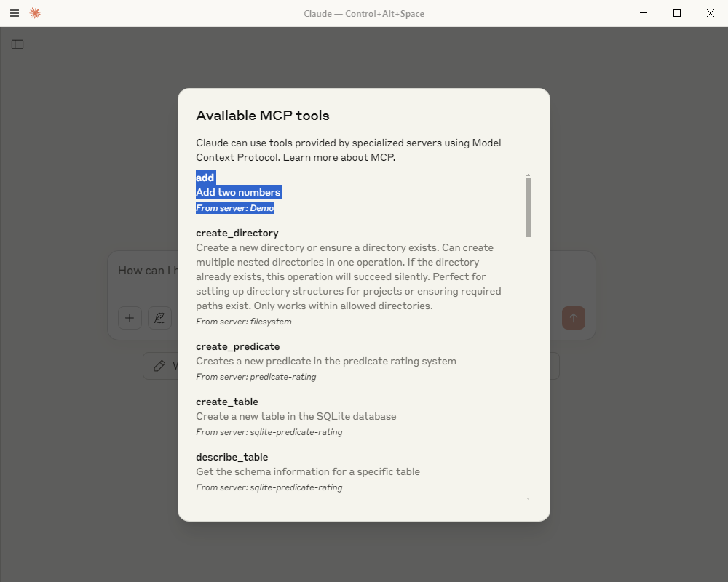
Task: Click the pencil icon on the suggestion chip
Action: tap(159, 366)
